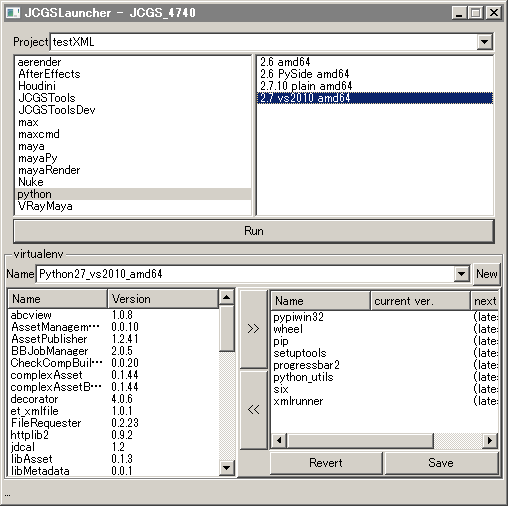This screenshot has height=506, width=508.
Task: Select FileRequester package row
Action: [113, 423]
